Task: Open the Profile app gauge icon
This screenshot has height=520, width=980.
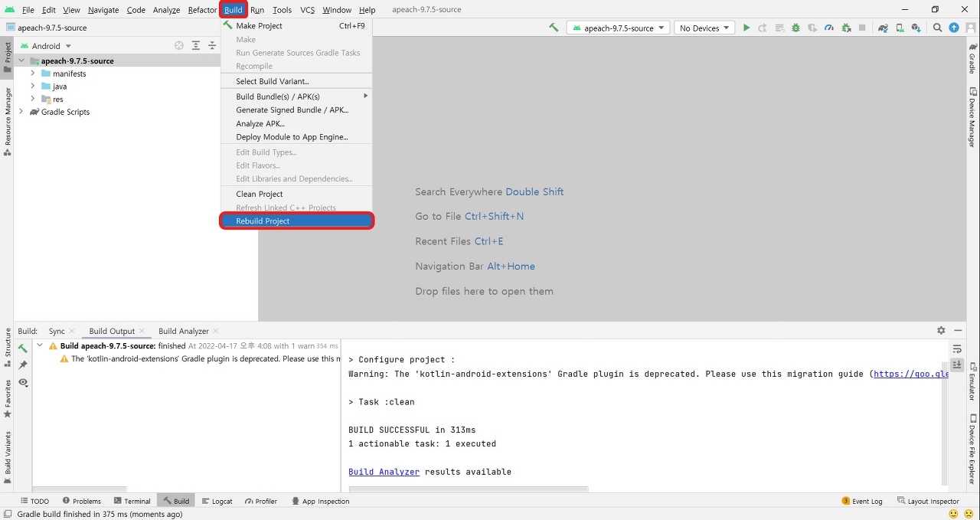Action: tap(829, 28)
